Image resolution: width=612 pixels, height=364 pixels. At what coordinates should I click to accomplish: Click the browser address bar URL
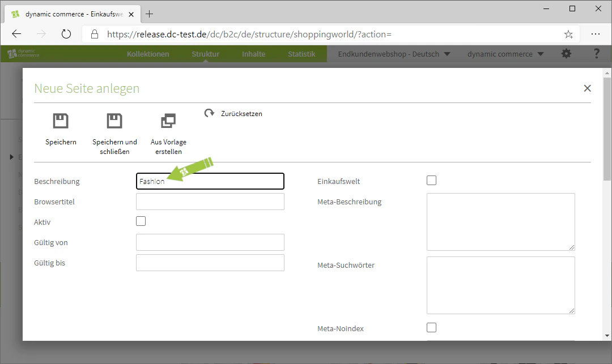(x=249, y=35)
